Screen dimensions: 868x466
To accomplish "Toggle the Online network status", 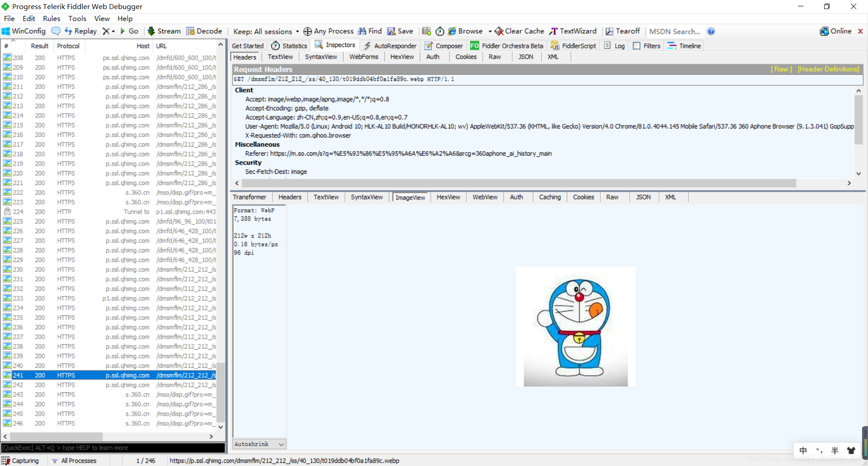I will point(835,31).
